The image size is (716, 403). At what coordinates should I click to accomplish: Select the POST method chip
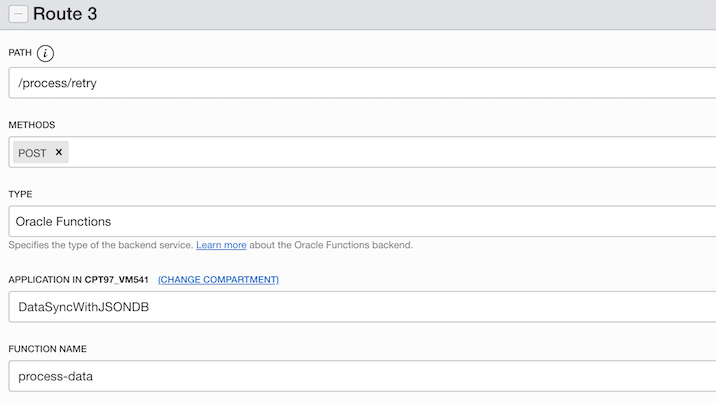pyautogui.click(x=32, y=153)
